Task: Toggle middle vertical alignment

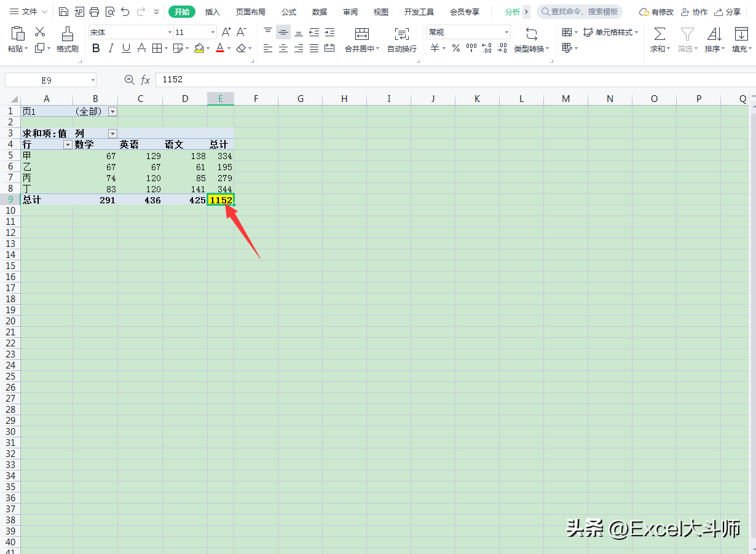Action: click(x=283, y=32)
